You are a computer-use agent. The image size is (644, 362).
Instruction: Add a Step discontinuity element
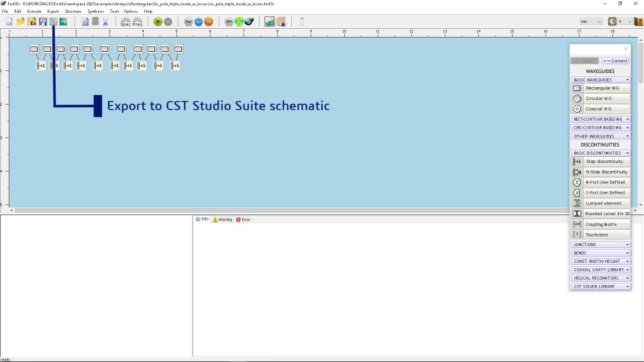point(600,162)
